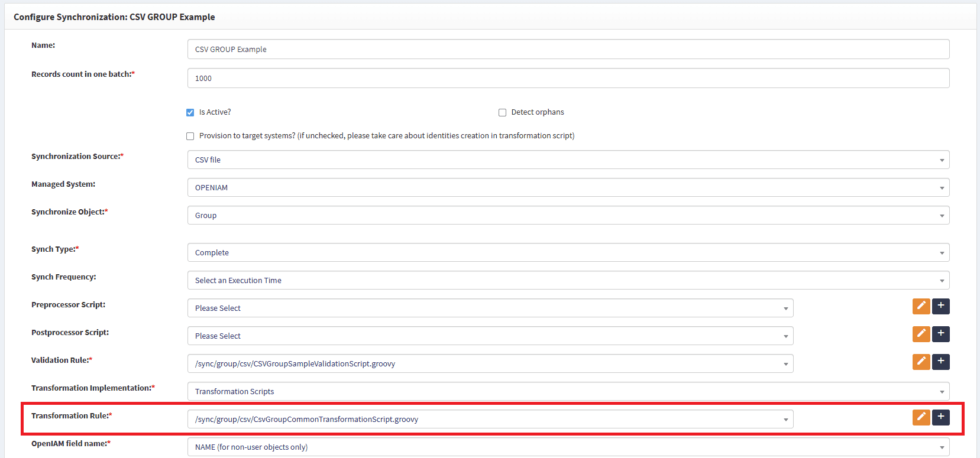Focus the Records count in one batch field

tap(568, 78)
